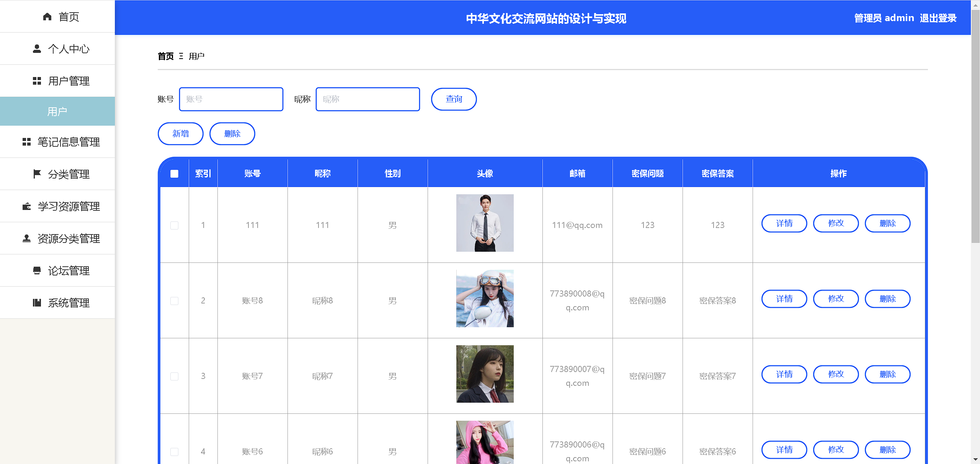Click the avatar thumbnail of user 111
The width and height of the screenshot is (980, 464).
485,223
